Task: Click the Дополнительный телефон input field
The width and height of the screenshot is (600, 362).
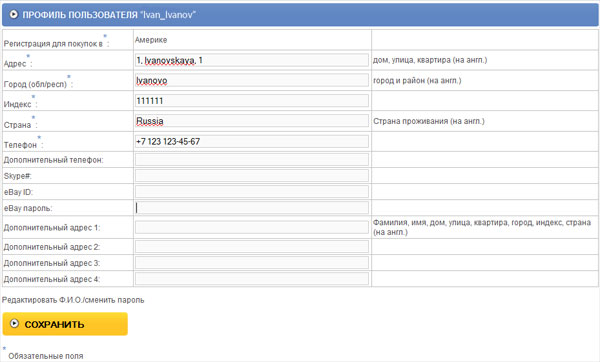Action: click(252, 160)
